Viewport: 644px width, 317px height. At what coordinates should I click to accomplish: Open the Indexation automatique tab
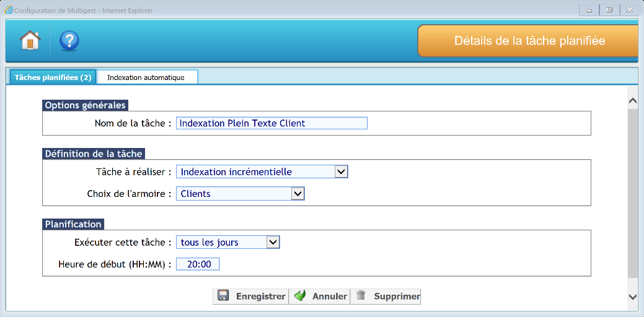[x=146, y=77]
